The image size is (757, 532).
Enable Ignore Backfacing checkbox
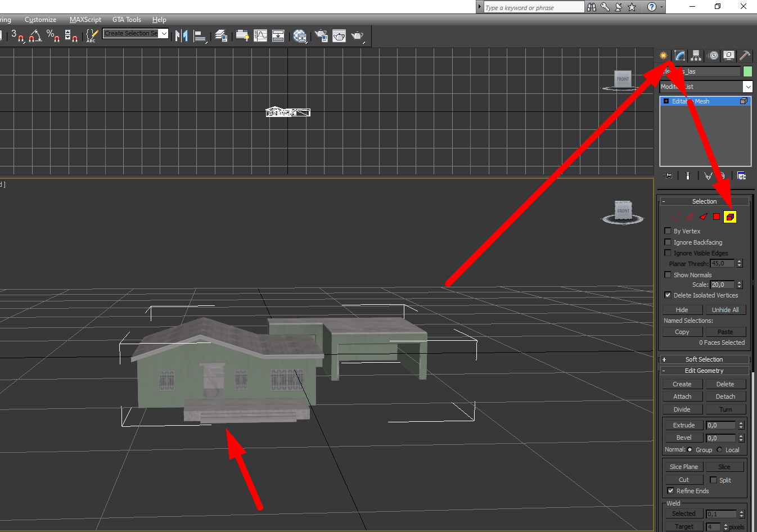coord(668,242)
